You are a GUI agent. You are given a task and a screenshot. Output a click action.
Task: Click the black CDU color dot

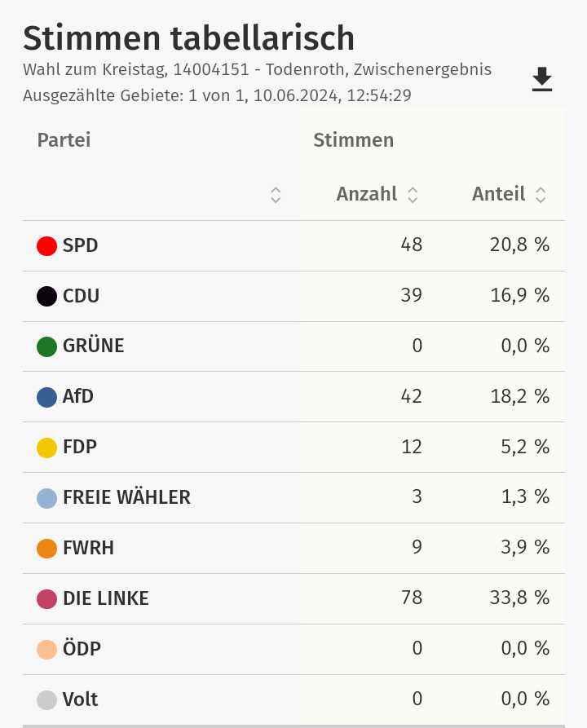tap(47, 296)
